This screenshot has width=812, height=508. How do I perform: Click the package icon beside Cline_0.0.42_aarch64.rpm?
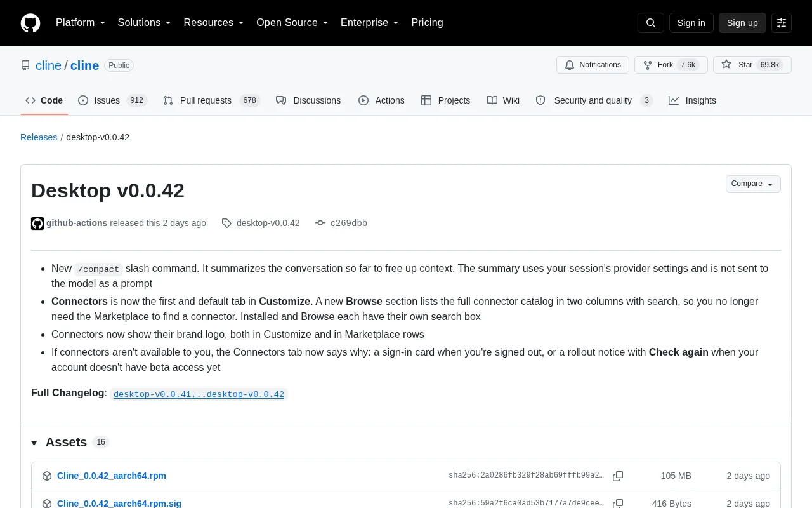(47, 476)
